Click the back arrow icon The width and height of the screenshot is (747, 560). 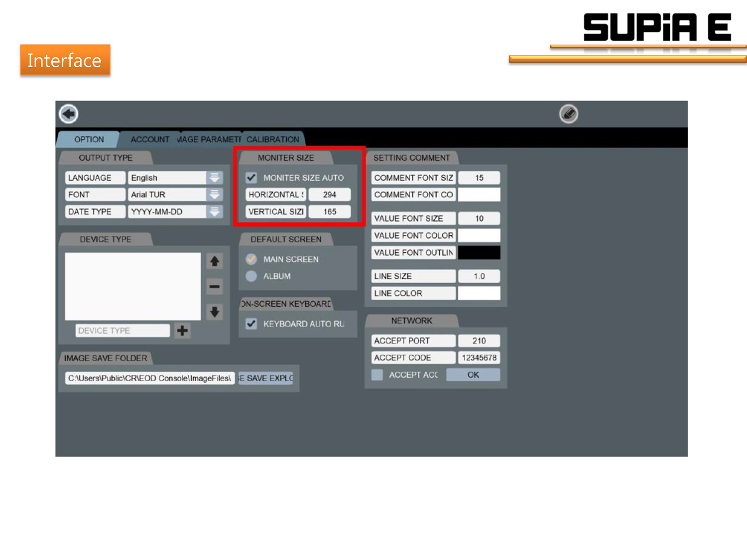pos(69,114)
